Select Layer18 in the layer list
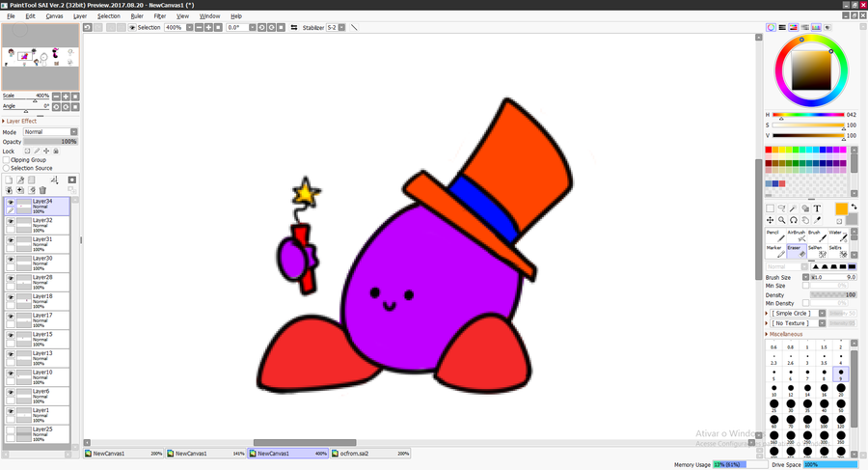The width and height of the screenshot is (868, 470). pos(37,301)
